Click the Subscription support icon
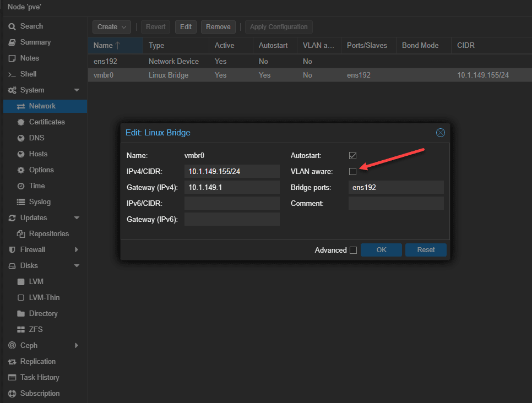532x403 pixels. 12,394
